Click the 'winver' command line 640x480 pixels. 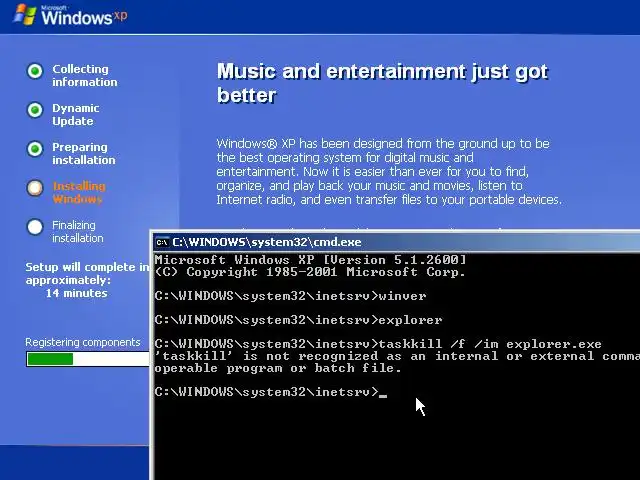[x=290, y=296]
